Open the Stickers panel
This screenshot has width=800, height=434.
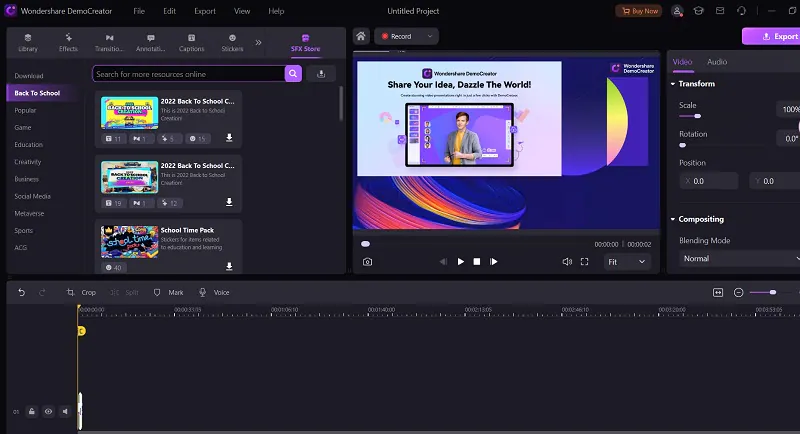[x=232, y=43]
